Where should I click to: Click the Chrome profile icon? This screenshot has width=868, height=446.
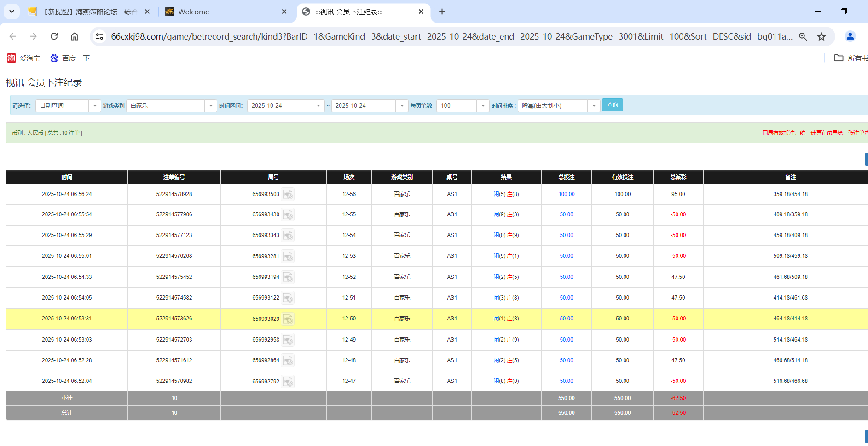[850, 36]
